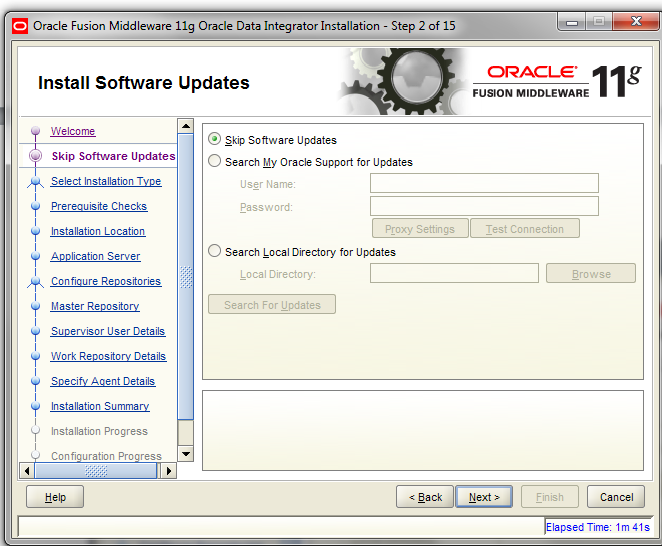
Task: Select Skip Software Updates radio button
Action: tap(214, 139)
